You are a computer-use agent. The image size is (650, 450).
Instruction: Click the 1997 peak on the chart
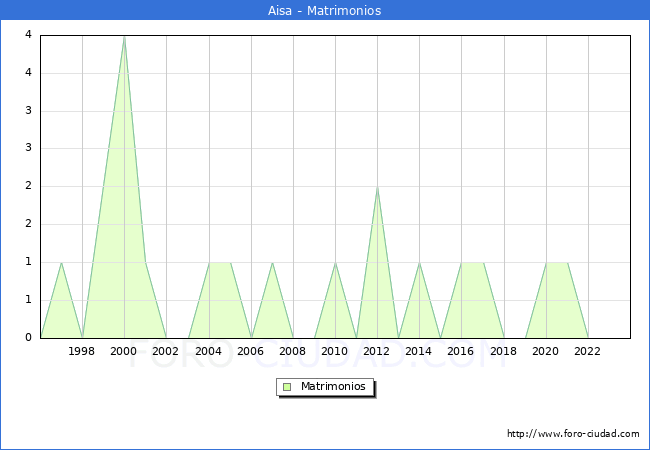point(61,262)
